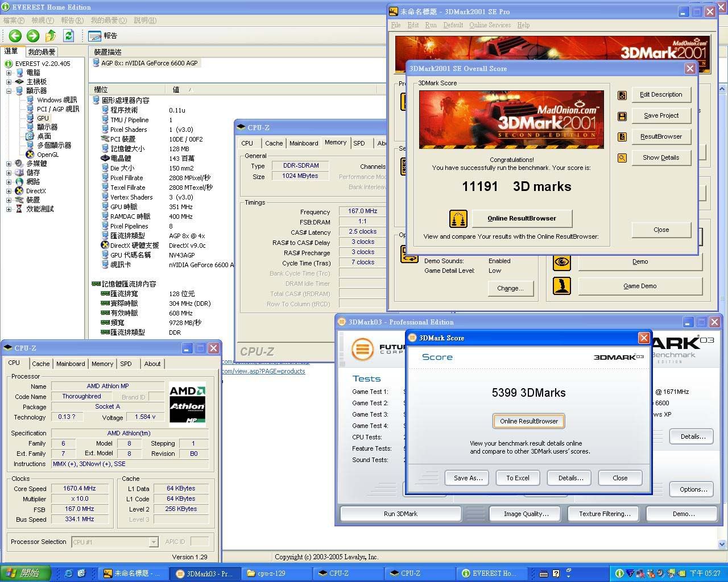Switch to 我的最愛 tab in EVEREST

(x=42, y=52)
